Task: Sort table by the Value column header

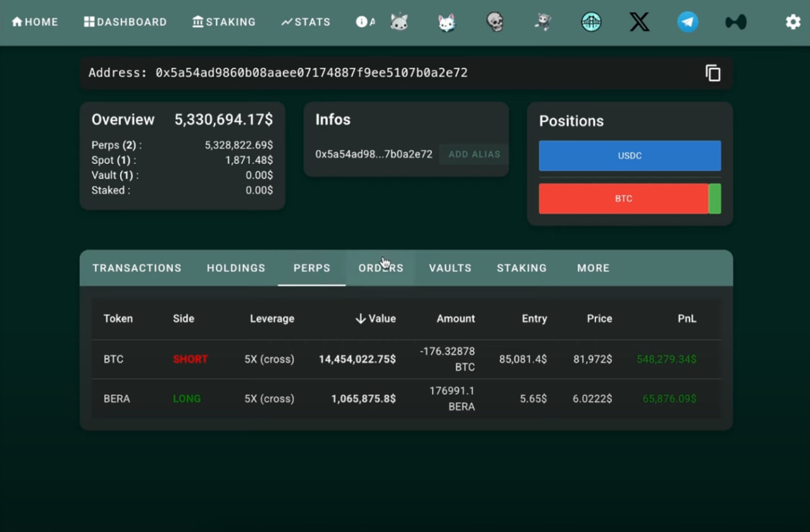Action: (x=376, y=319)
